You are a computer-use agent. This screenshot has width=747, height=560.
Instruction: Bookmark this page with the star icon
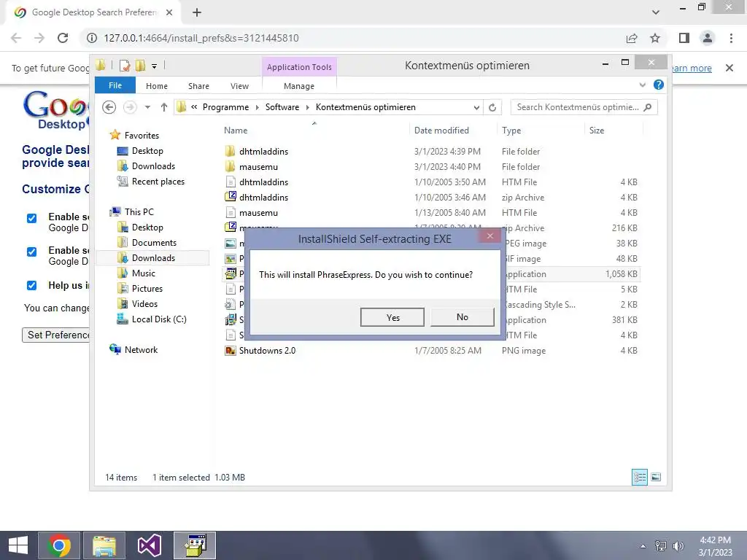coord(656,38)
